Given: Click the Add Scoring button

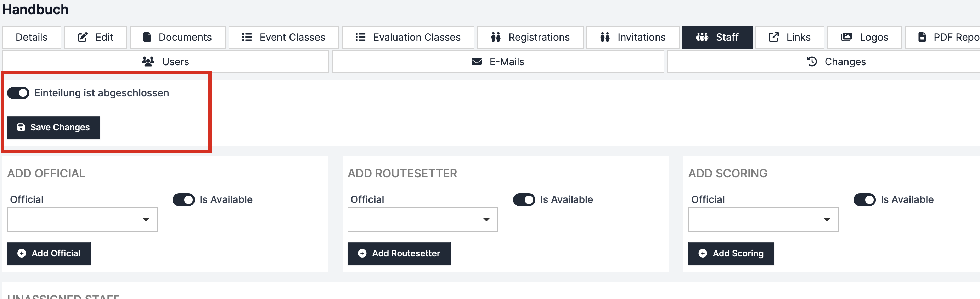Looking at the screenshot, I should click(x=731, y=253).
